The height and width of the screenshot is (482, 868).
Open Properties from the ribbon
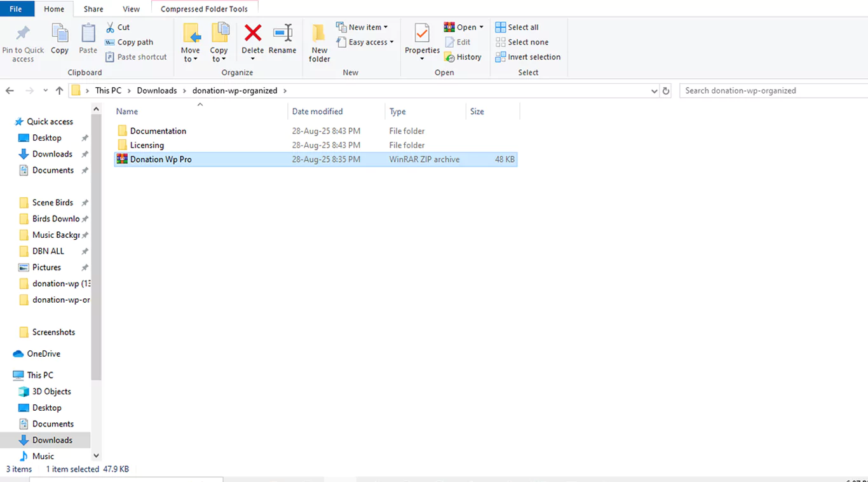[x=422, y=34]
